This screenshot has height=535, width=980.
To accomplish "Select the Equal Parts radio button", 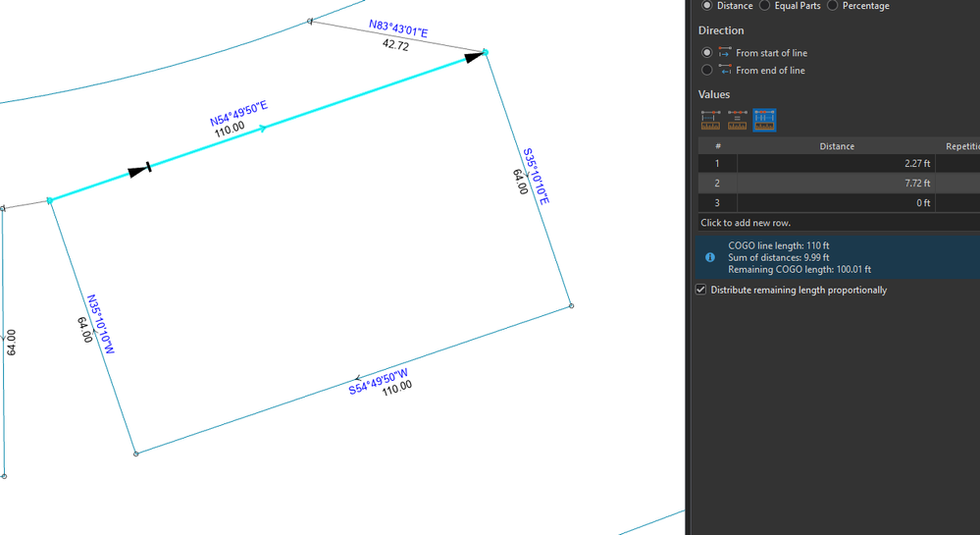I will click(x=764, y=6).
